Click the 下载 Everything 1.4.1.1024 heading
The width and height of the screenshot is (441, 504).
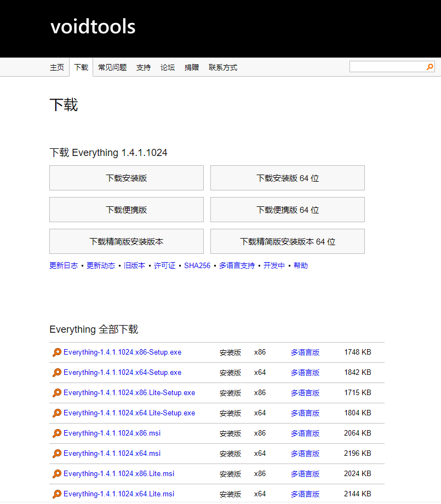[x=108, y=153]
